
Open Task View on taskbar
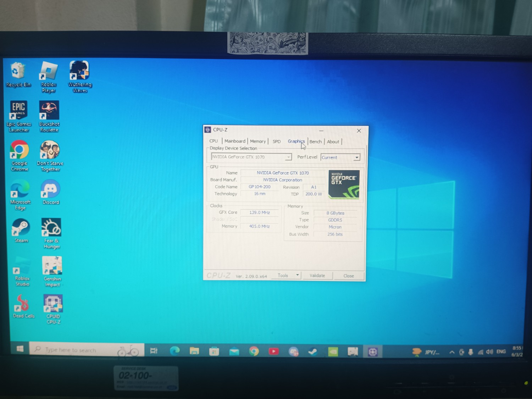click(x=154, y=351)
